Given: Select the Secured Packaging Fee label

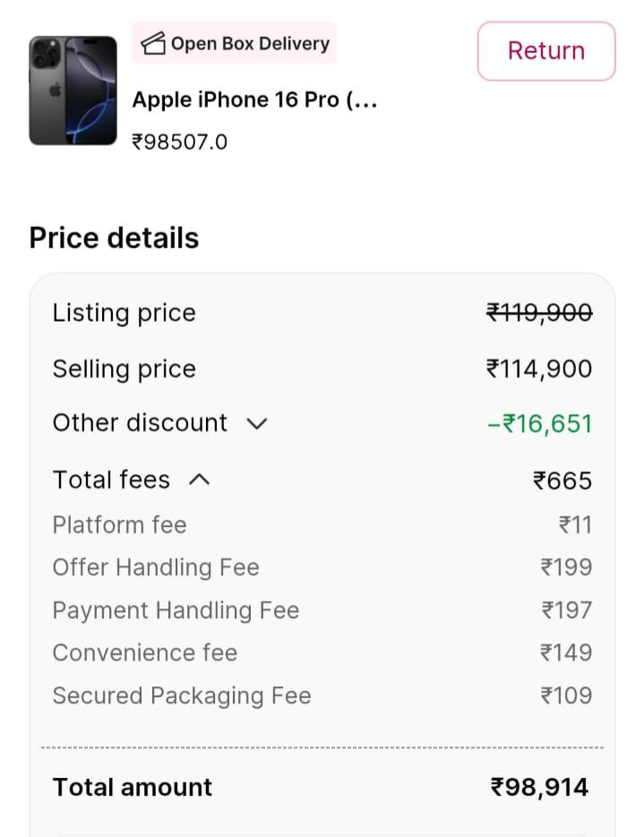Looking at the screenshot, I should tap(182, 695).
